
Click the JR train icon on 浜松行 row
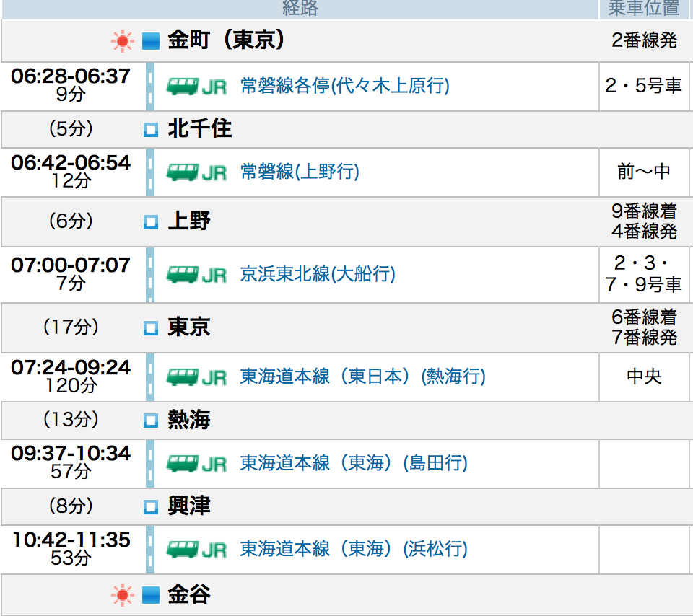click(196, 550)
